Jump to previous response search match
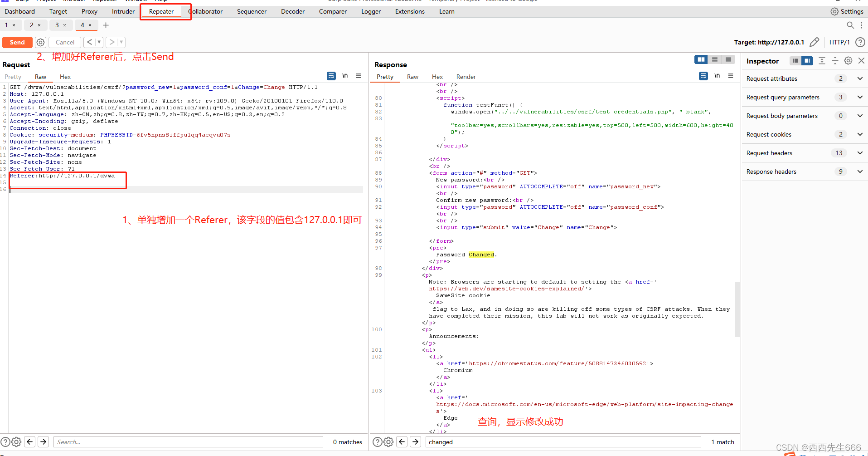 coord(402,441)
